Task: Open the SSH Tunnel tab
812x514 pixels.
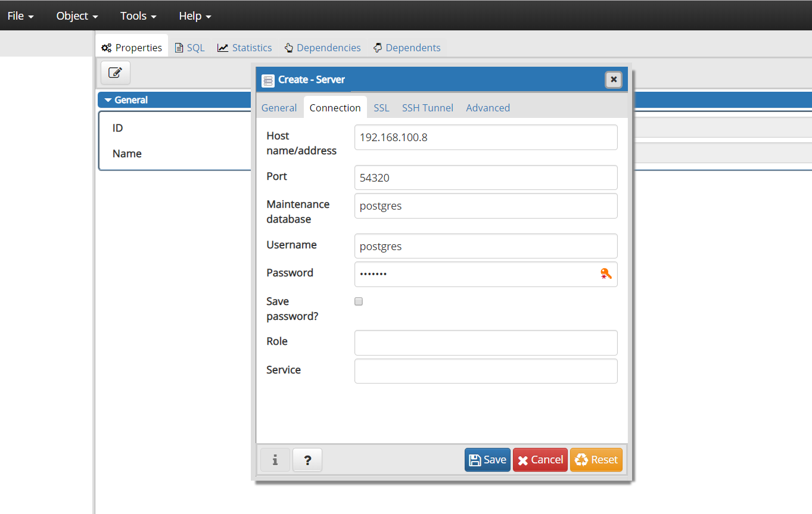Action: [x=427, y=108]
